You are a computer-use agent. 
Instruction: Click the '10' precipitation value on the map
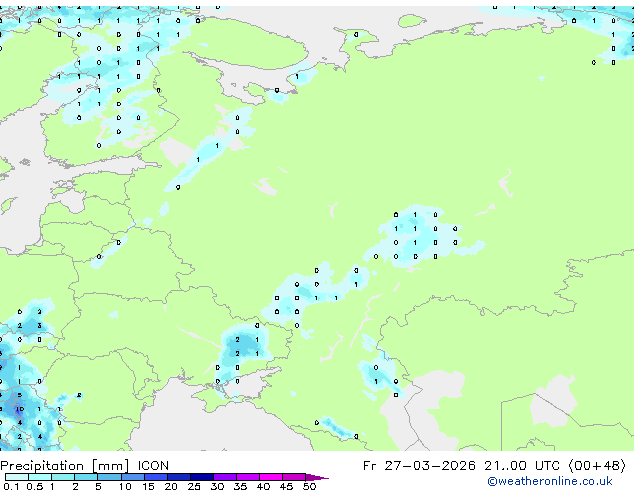pos(19,409)
